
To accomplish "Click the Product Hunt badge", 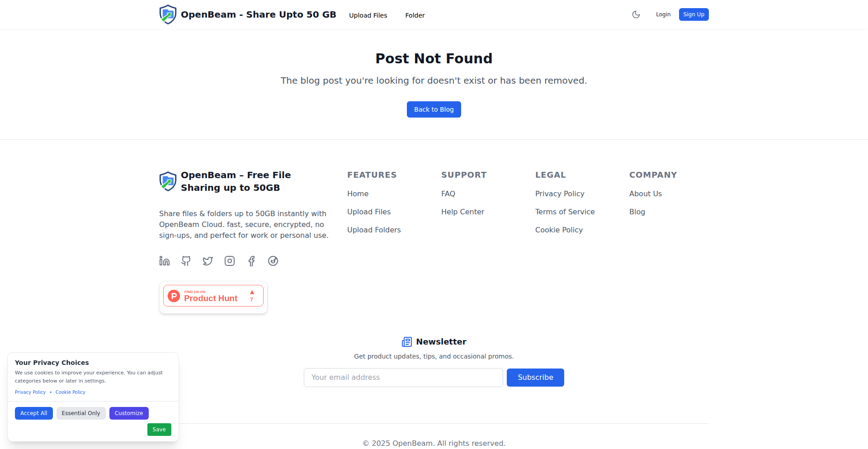I will pyautogui.click(x=213, y=296).
